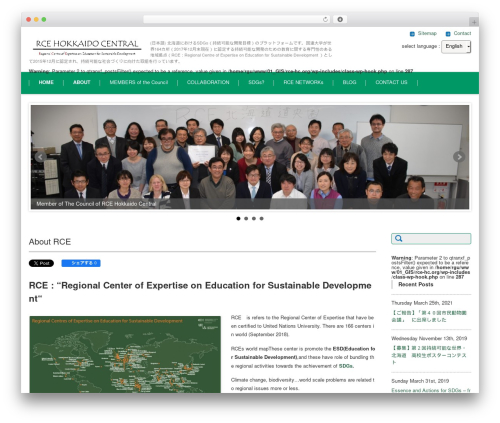Select the third slideshow dot
This screenshot has height=423, width=500.
point(254,219)
